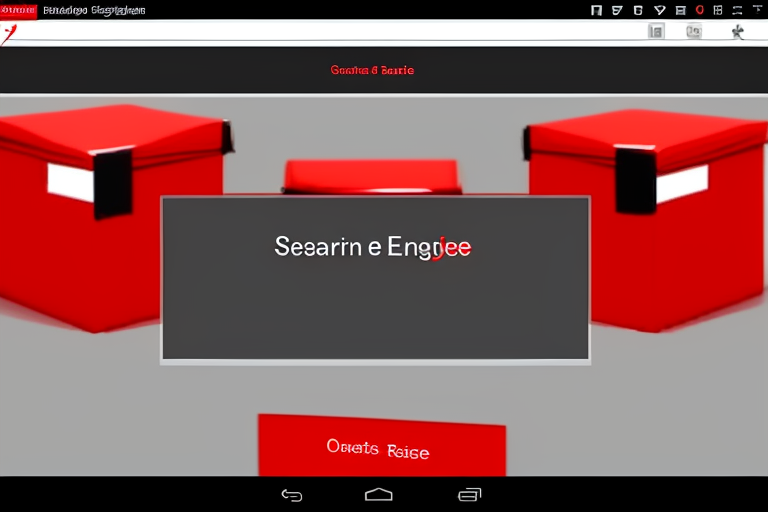Click the first gray square toolbar icon
This screenshot has height=512, width=768.
pyautogui.click(x=656, y=32)
